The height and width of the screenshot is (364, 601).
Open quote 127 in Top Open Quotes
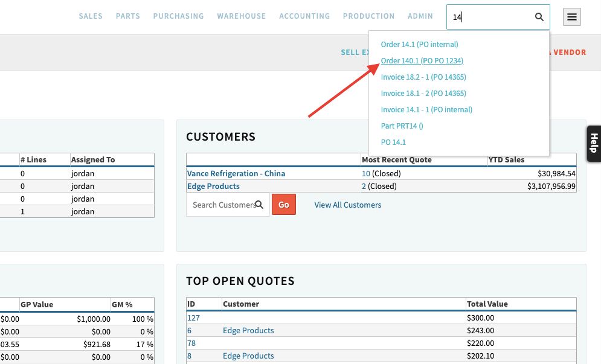pos(193,318)
